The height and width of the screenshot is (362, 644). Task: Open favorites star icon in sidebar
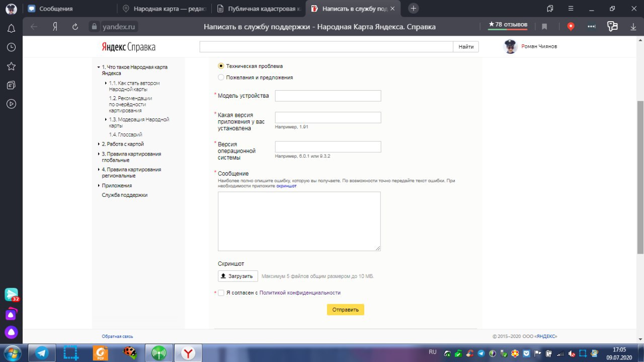[x=11, y=66]
